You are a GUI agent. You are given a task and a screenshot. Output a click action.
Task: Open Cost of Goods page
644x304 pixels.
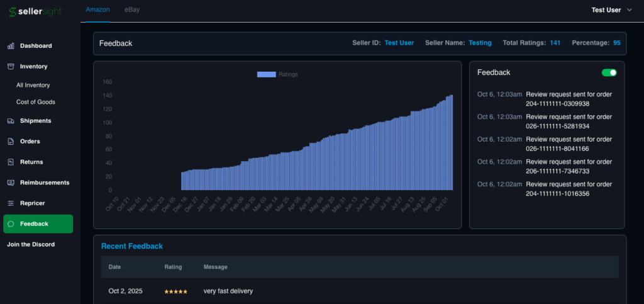36,102
